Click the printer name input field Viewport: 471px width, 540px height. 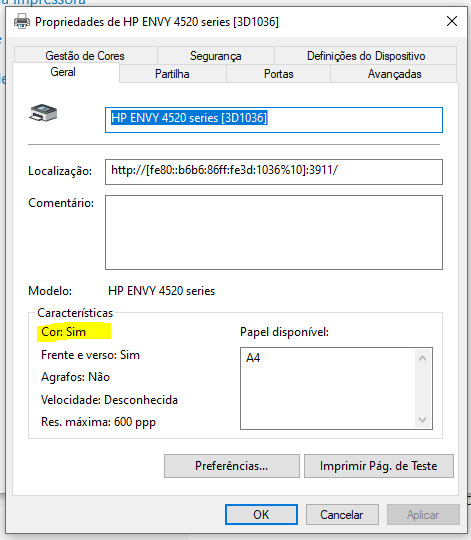[274, 120]
